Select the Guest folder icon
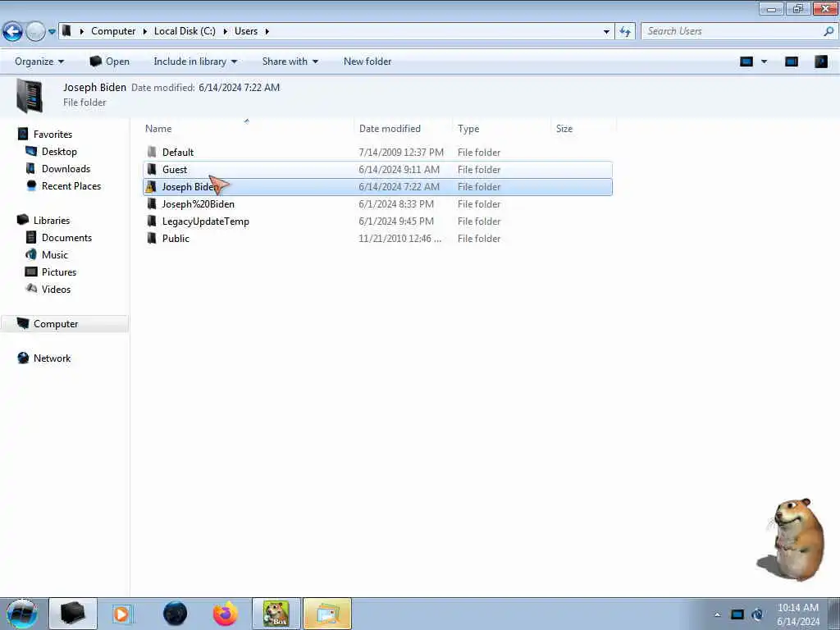 (x=152, y=169)
